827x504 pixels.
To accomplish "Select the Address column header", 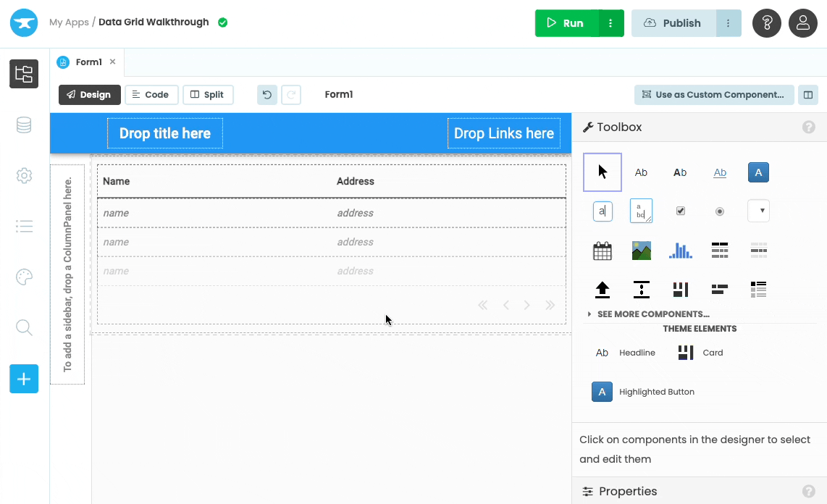I will coord(356,181).
